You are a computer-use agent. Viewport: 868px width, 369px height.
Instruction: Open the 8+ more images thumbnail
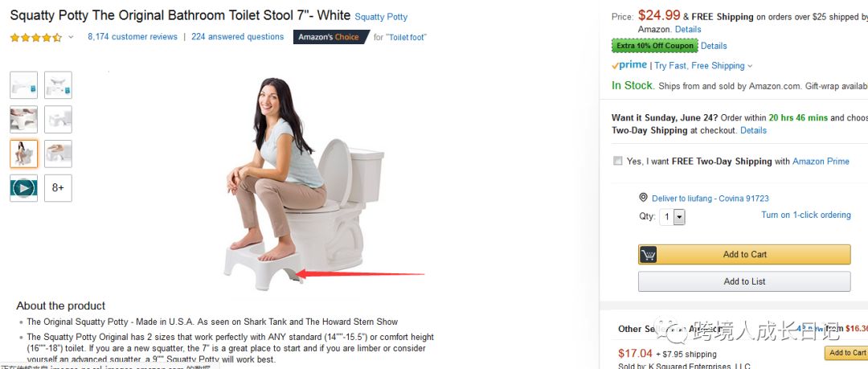click(58, 188)
